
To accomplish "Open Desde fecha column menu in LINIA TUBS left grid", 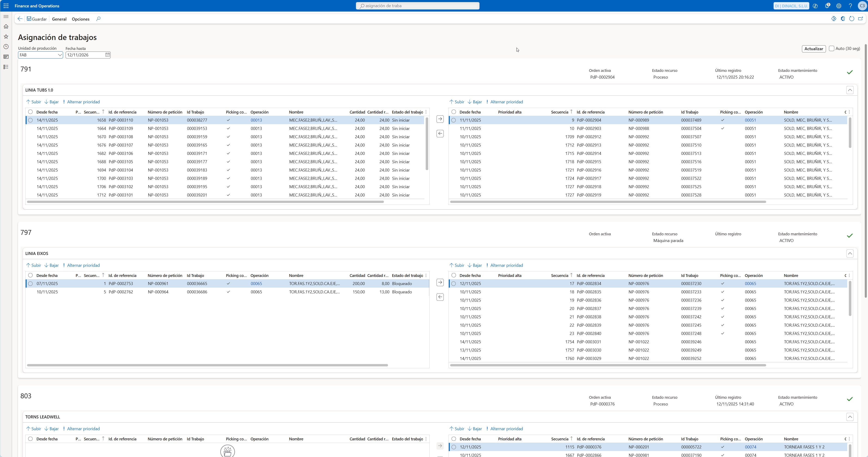I will click(x=47, y=112).
